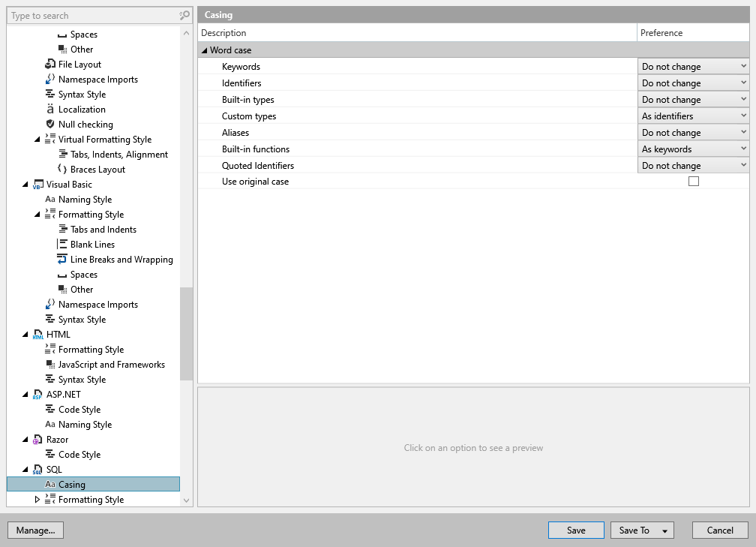The height and width of the screenshot is (547, 756).
Task: Click the HTML language icon
Action: pos(37,334)
